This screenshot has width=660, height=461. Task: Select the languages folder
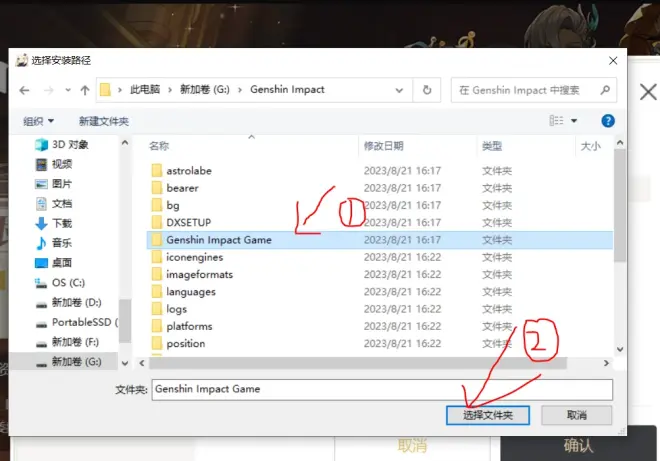pos(380,291)
